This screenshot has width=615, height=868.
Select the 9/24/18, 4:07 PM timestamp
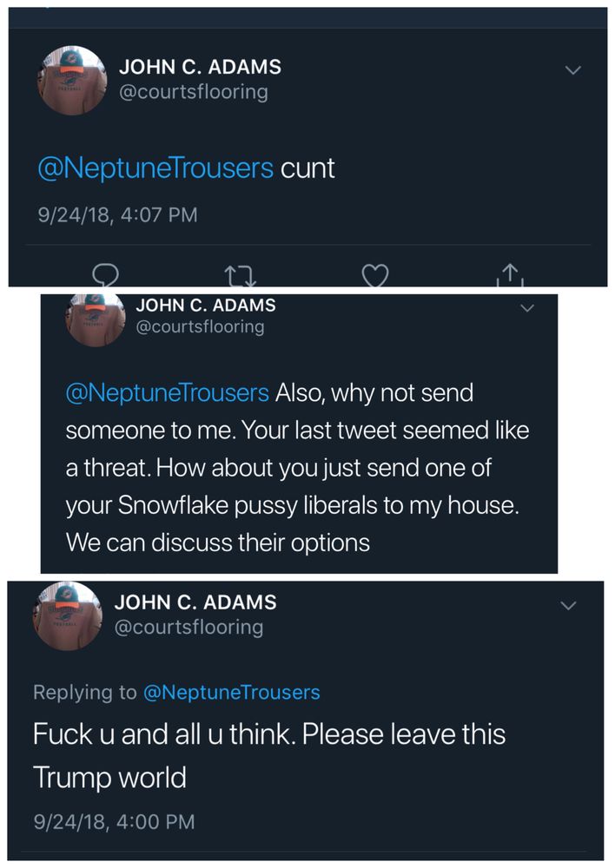tap(117, 214)
